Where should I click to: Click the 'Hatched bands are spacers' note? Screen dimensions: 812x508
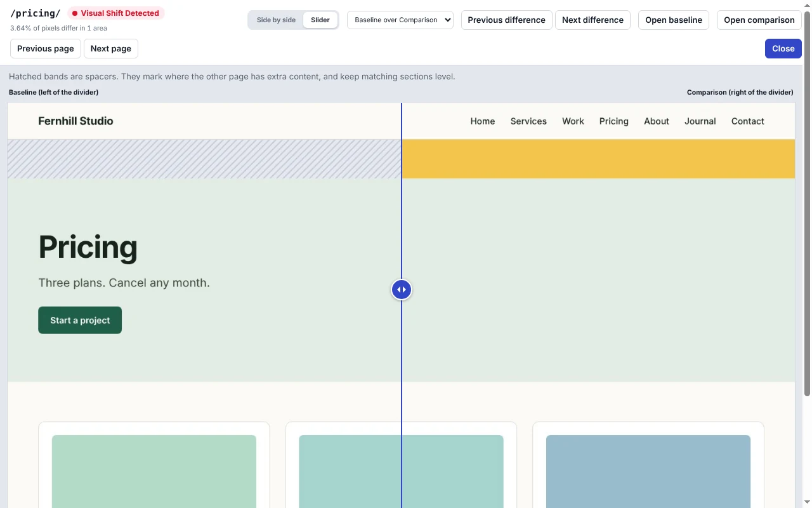[232, 76]
